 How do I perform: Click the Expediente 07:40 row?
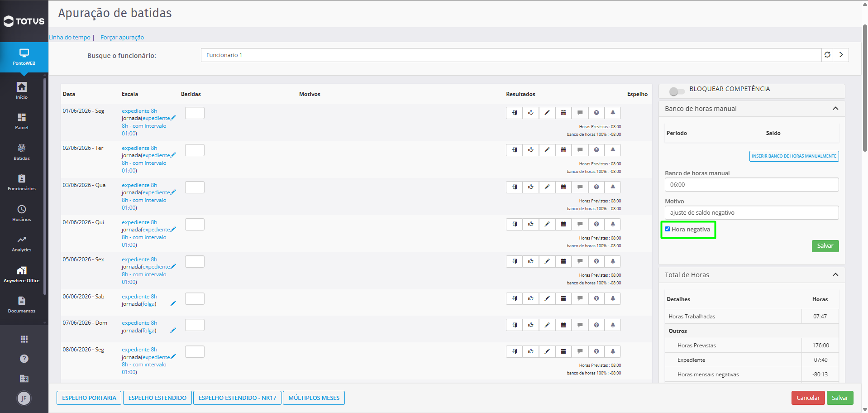coord(751,360)
